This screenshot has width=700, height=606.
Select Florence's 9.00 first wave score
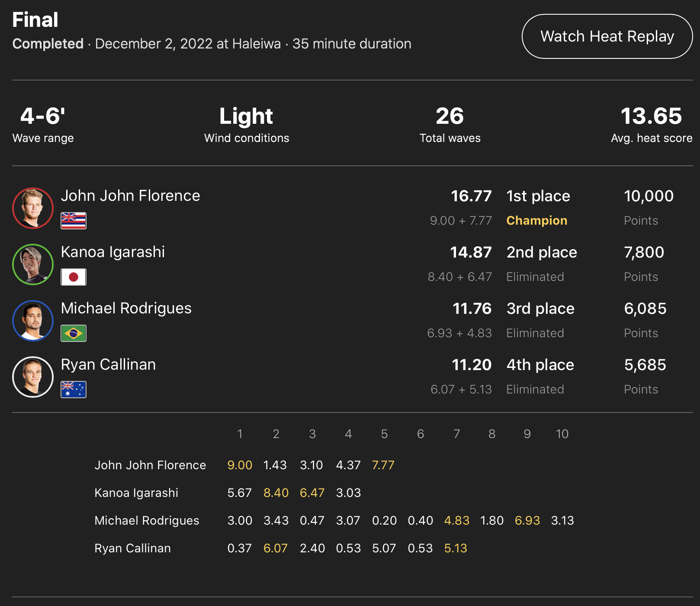[x=240, y=465]
